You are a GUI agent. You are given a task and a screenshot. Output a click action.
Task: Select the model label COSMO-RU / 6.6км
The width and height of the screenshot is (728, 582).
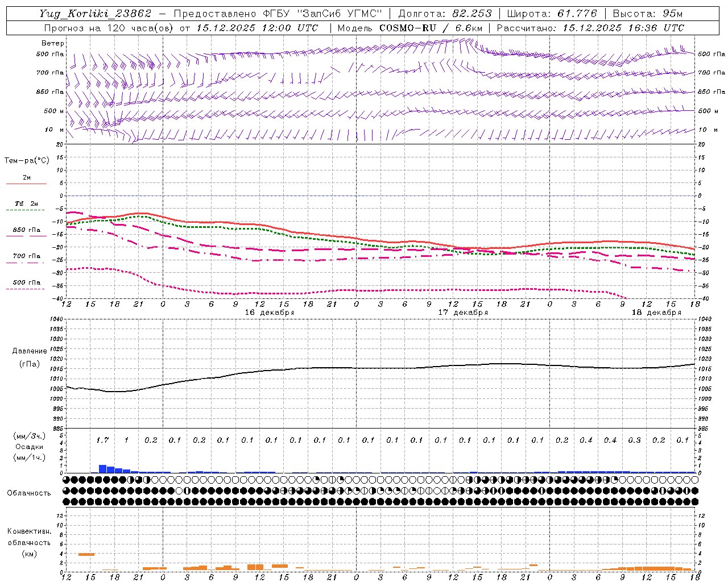coord(431,28)
